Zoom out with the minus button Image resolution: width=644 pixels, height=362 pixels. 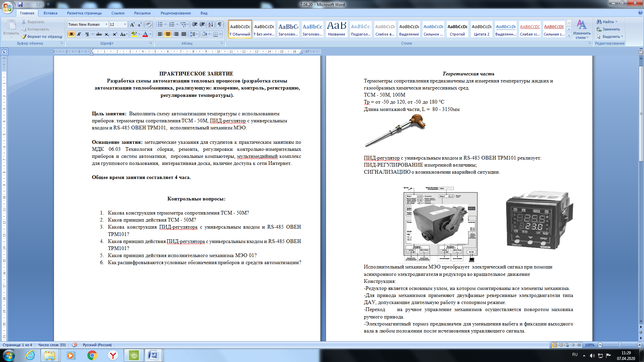coord(600,345)
